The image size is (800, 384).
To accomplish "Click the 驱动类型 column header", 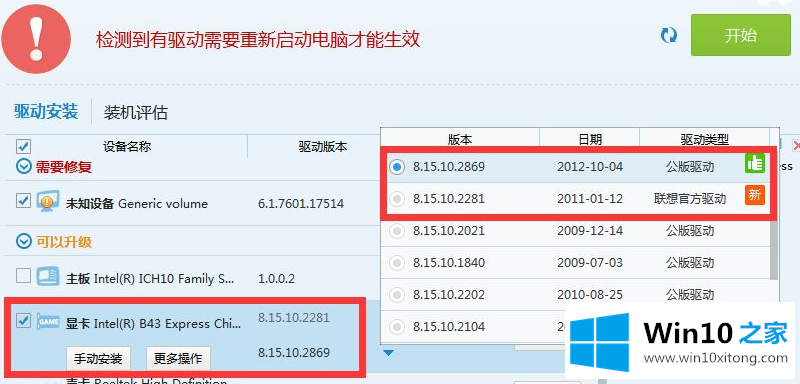I will (704, 139).
